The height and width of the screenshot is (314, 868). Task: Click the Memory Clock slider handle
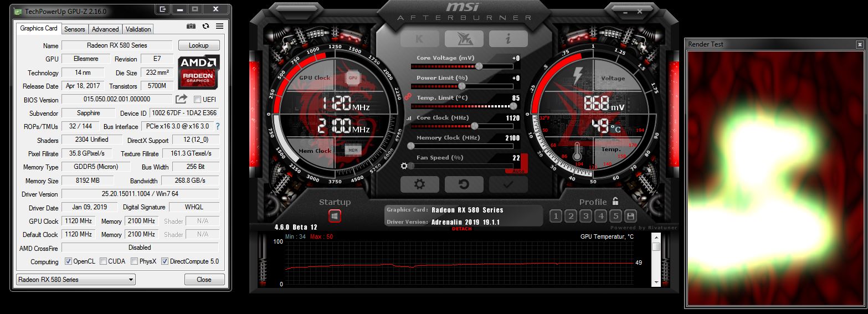[411, 146]
